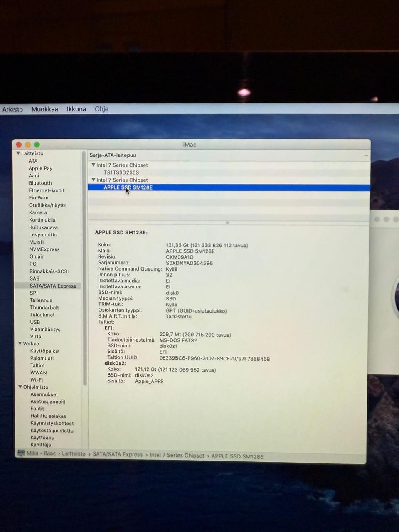Select Fontit under Ohjelmisto
Image resolution: width=399 pixels, height=532 pixels.
click(x=37, y=409)
